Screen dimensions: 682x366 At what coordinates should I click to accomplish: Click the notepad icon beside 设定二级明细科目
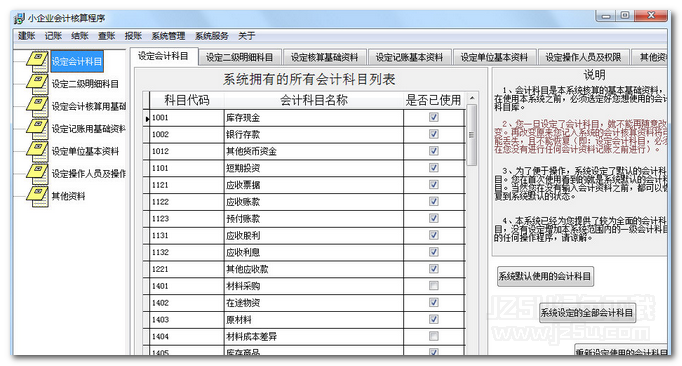pyautogui.click(x=37, y=84)
